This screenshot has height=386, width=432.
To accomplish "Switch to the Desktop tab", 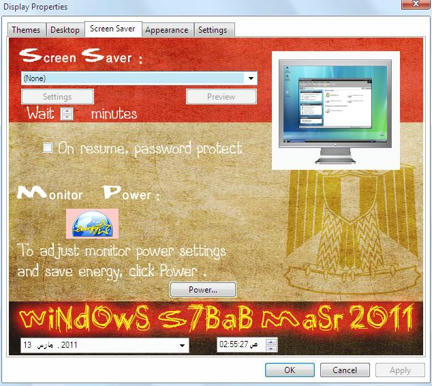I will pos(65,30).
